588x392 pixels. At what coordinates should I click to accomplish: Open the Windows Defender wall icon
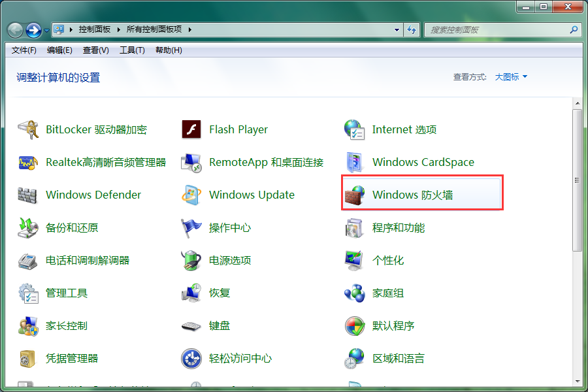coord(27,195)
